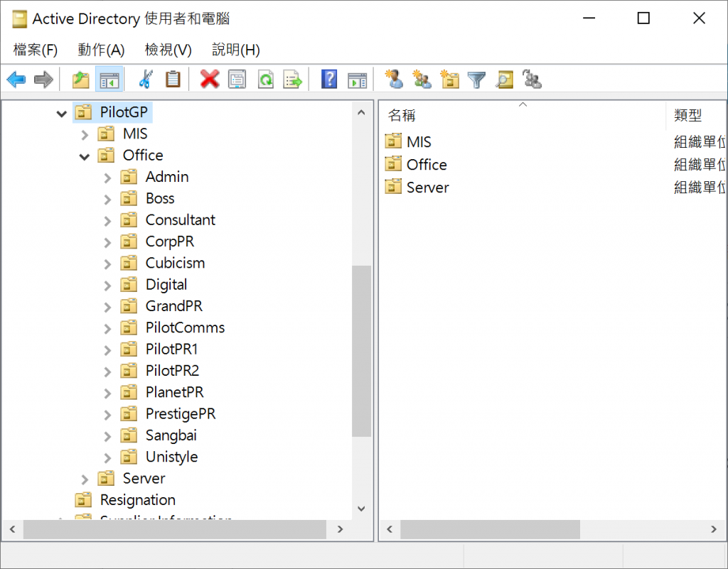Create a new user icon

[x=394, y=80]
